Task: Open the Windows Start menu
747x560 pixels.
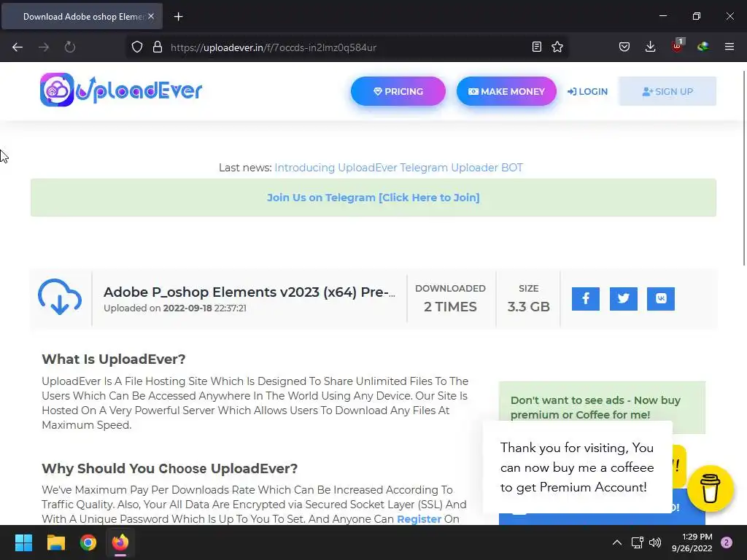Action: [23, 542]
